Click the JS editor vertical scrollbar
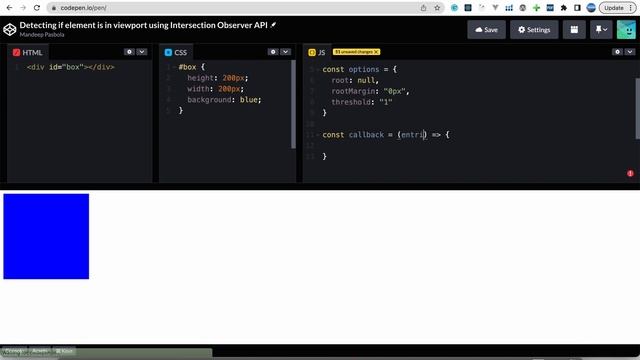 point(638,108)
